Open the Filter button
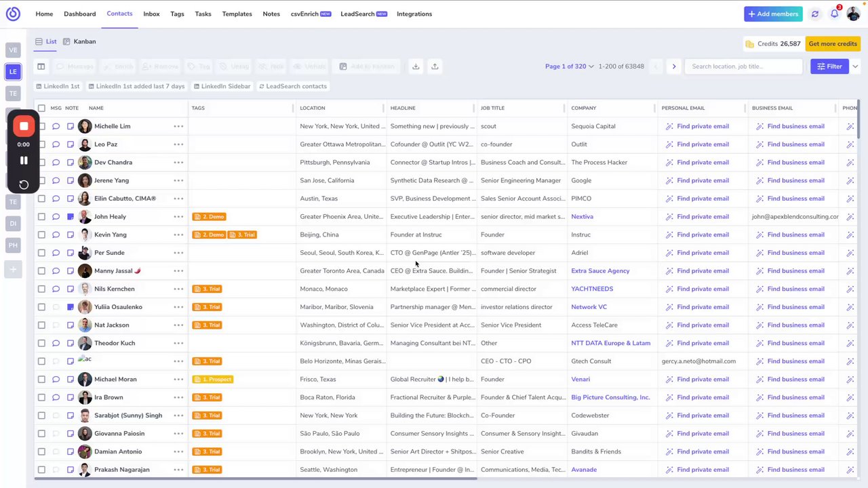868x488 pixels. coord(829,66)
